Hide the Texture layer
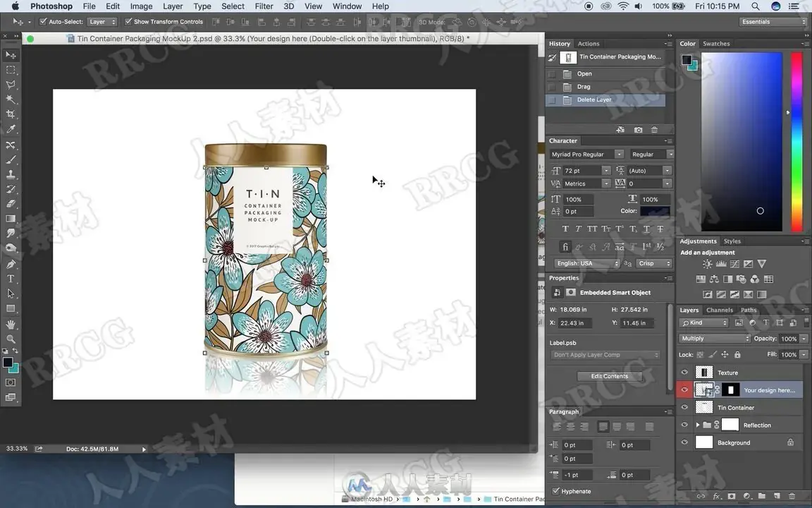The image size is (812, 508). coord(684,373)
